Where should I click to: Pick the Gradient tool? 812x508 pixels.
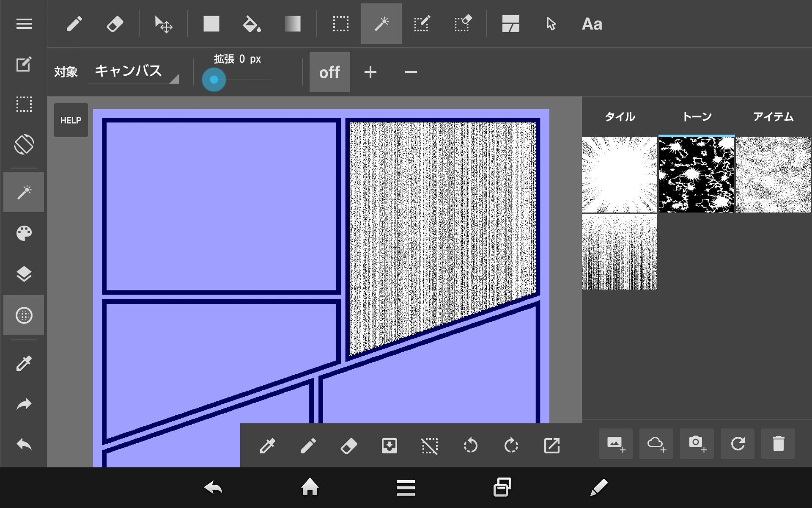(292, 24)
